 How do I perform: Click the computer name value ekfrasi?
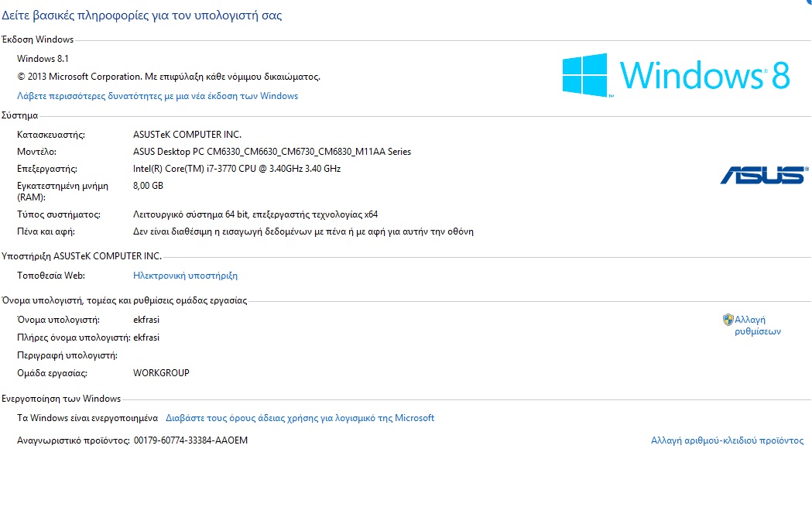click(146, 320)
